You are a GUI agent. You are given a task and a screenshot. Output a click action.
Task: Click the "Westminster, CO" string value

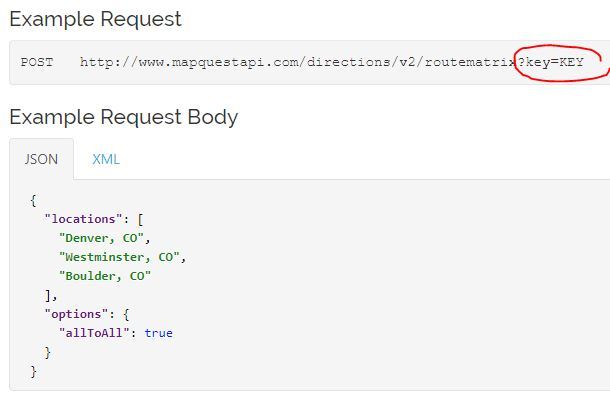[119, 257]
